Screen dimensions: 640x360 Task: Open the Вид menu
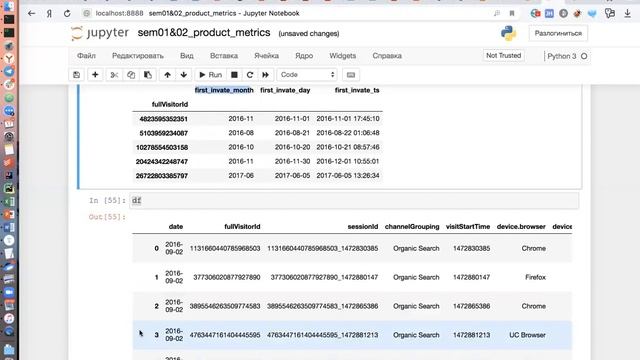pos(187,56)
